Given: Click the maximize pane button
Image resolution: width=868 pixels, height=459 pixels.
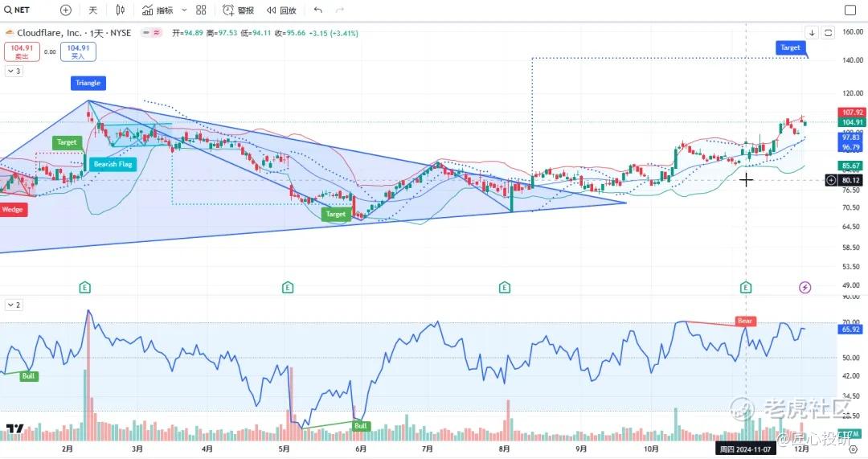Looking at the screenshot, I should 828,33.
